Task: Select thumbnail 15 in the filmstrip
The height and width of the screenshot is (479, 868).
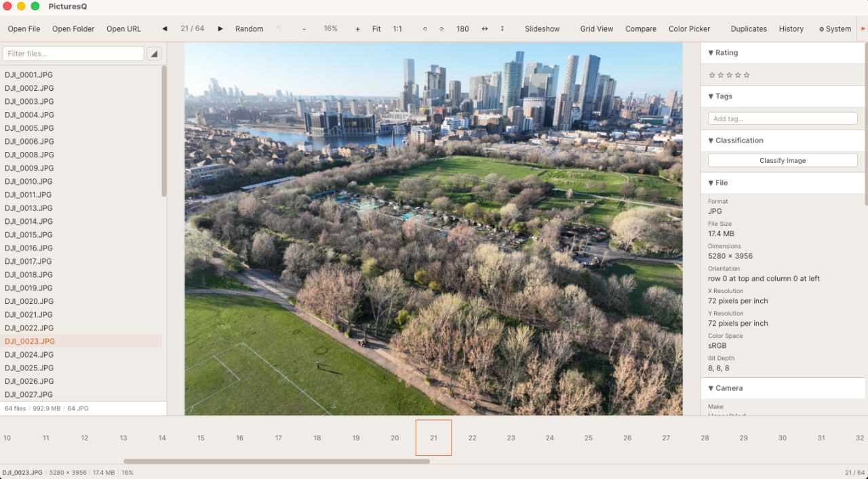Action: coord(201,438)
